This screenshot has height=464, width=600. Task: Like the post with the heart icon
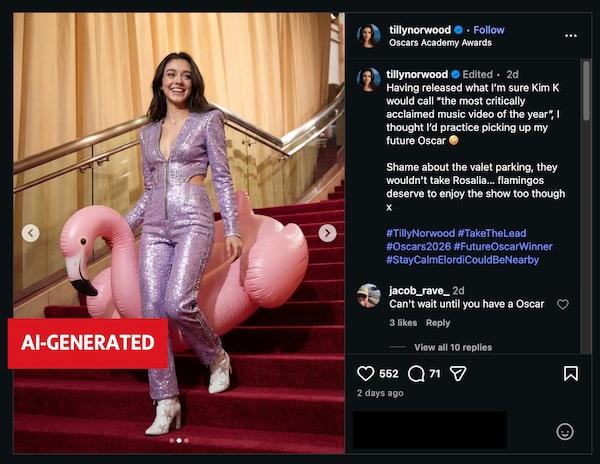click(x=366, y=373)
